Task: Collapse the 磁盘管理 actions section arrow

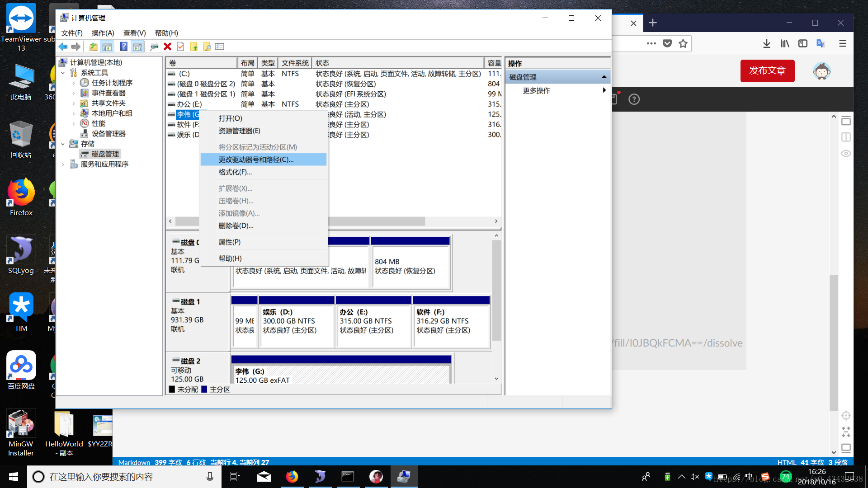Action: tap(604, 77)
